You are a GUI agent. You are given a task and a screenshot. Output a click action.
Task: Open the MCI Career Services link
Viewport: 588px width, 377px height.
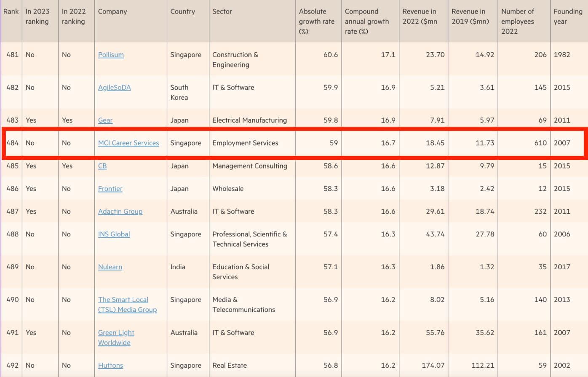coord(128,143)
